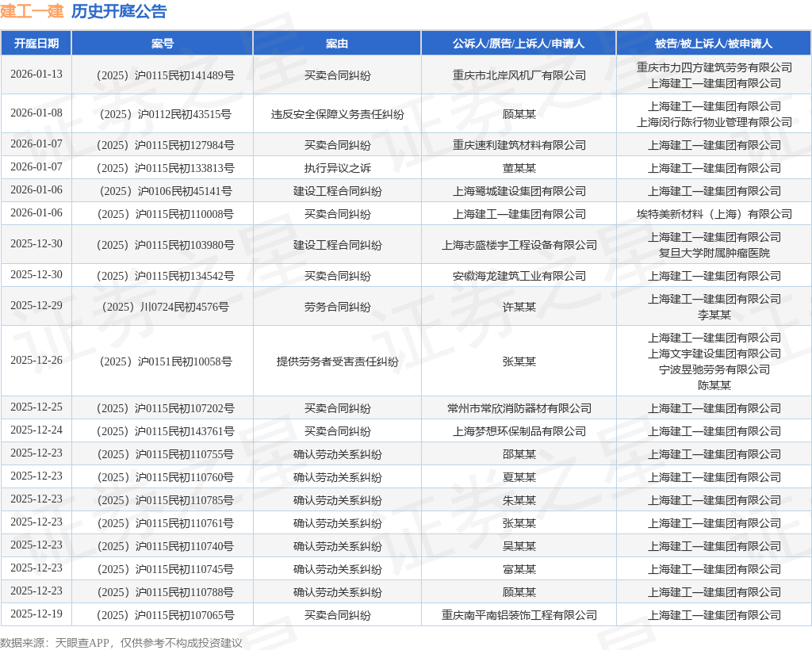Click case cause 执行异议之诉
The image size is (812, 650).
pyautogui.click(x=337, y=168)
